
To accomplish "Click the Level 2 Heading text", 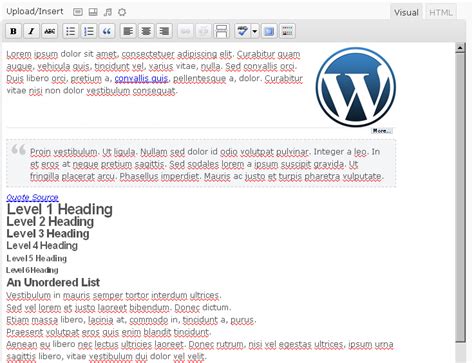I will [50, 222].
